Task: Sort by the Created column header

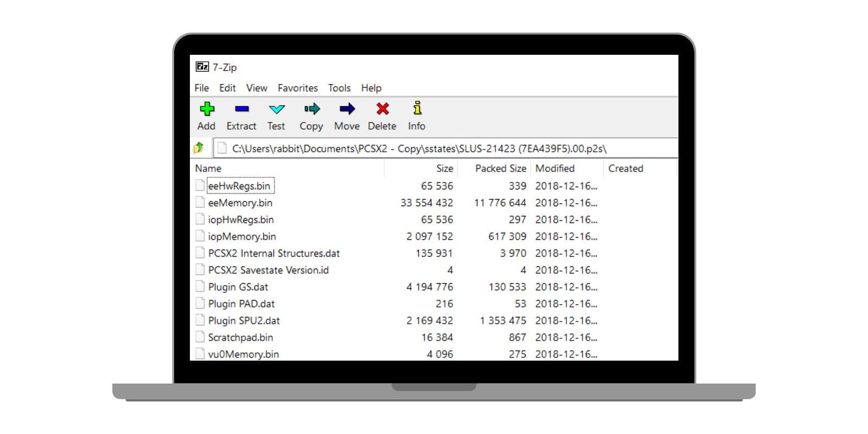Action: (x=626, y=169)
